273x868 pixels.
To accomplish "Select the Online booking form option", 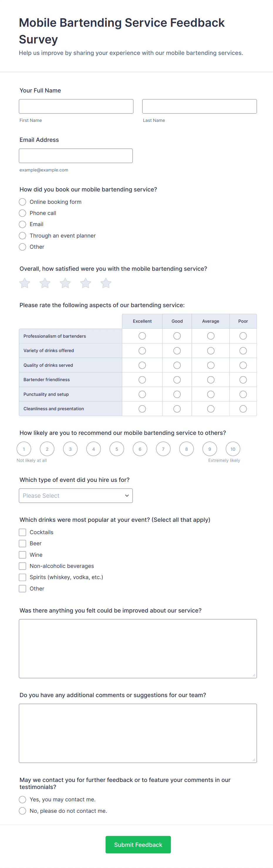I will click(x=23, y=202).
